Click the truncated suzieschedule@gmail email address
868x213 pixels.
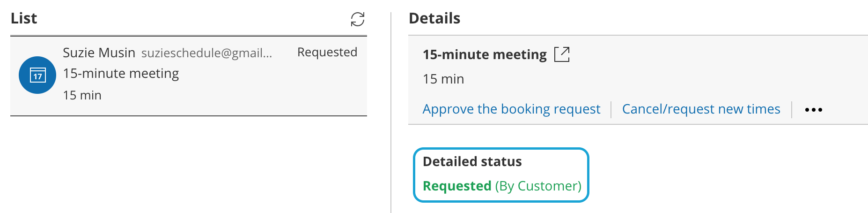(206, 53)
